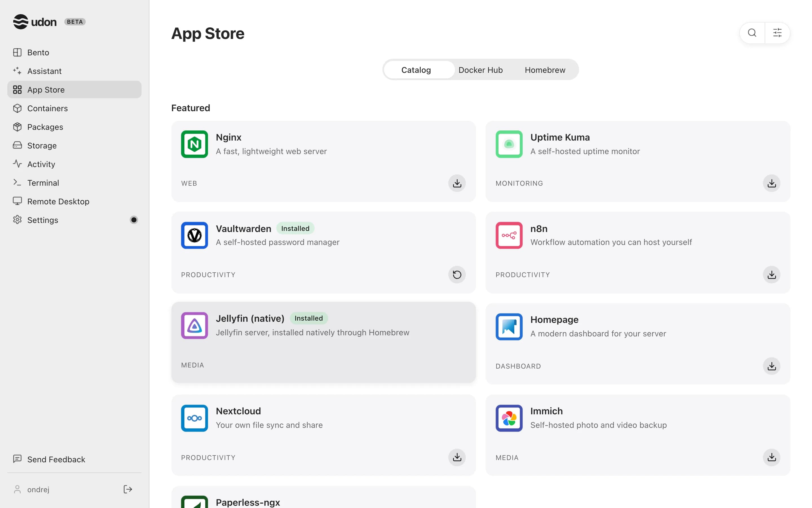812x508 pixels.
Task: Switch to the Docker Hub tab
Action: pyautogui.click(x=480, y=70)
